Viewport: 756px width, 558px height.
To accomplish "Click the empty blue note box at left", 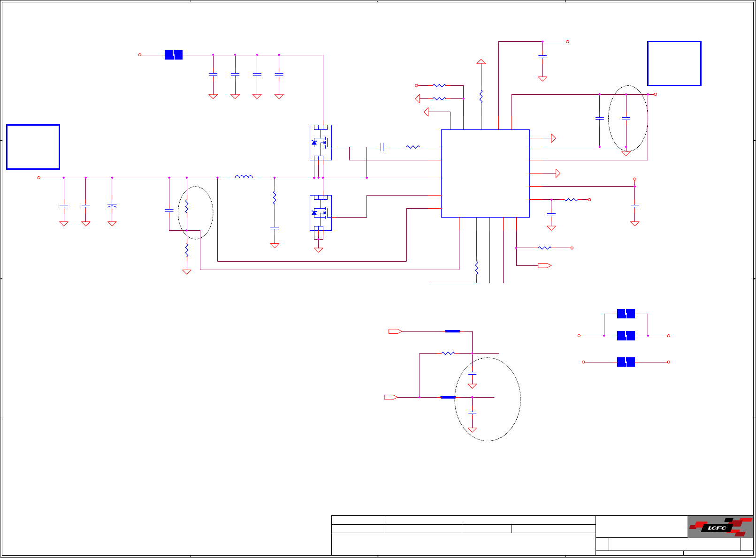I will tap(33, 147).
